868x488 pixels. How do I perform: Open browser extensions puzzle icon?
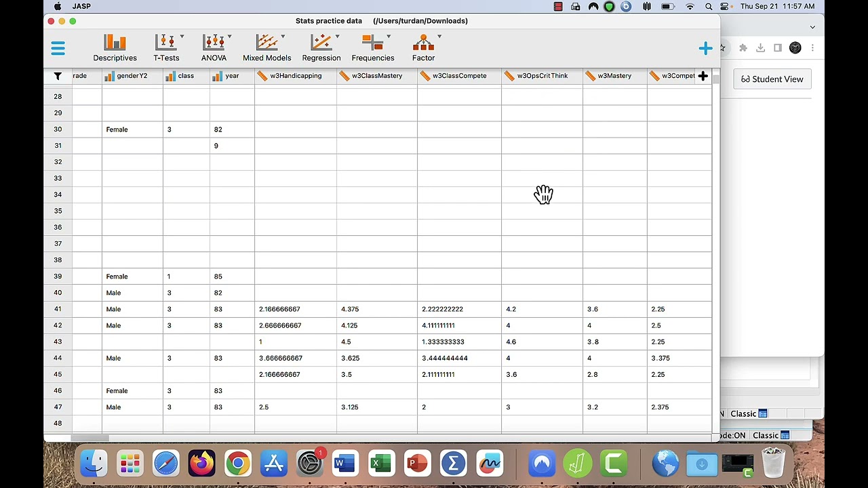tap(743, 47)
